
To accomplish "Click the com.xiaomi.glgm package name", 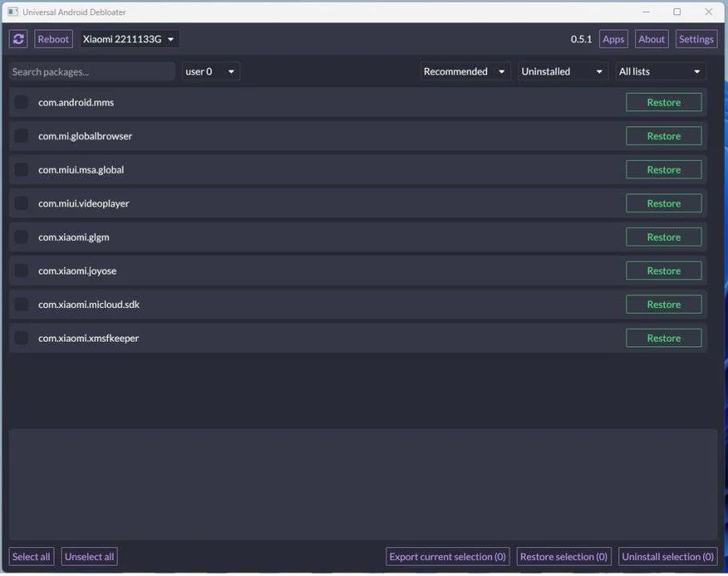I will click(74, 237).
